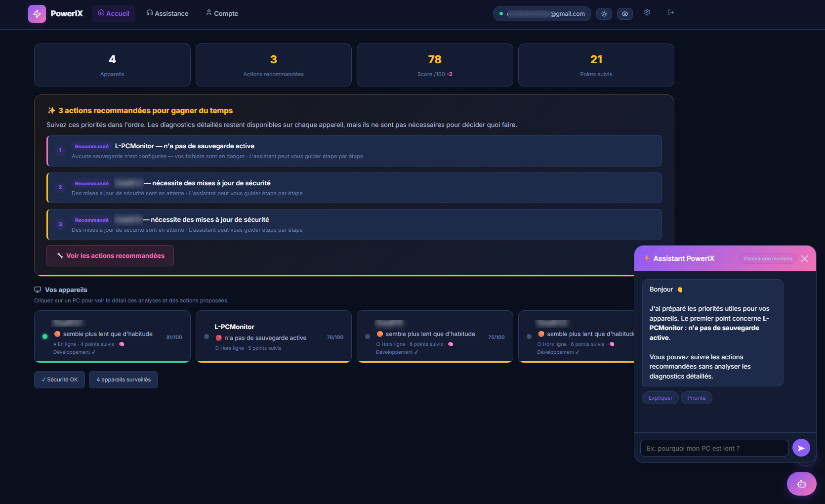
Task: Open recommendation number 2 on security updates
Action: [354, 188]
